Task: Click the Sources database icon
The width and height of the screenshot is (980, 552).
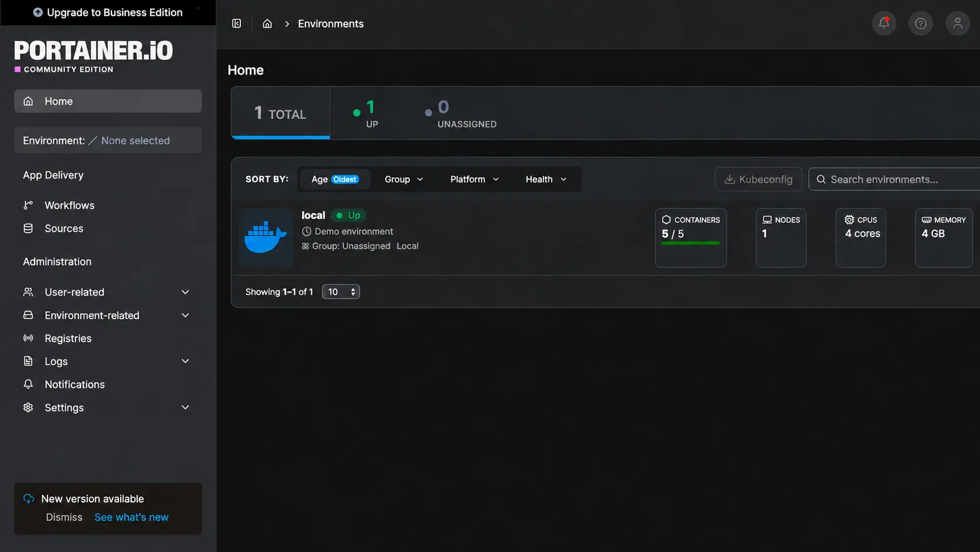Action: (28, 228)
